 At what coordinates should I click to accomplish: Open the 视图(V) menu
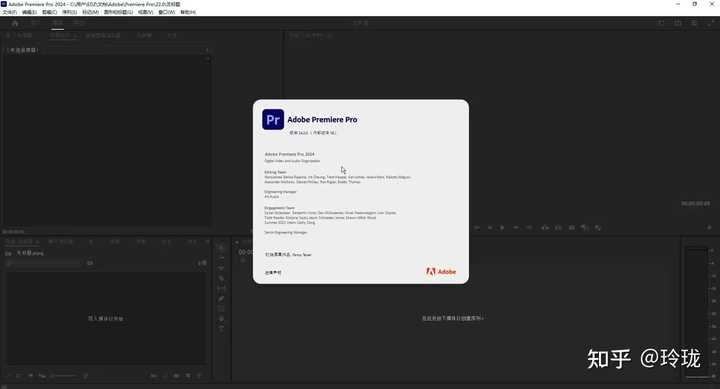146,12
